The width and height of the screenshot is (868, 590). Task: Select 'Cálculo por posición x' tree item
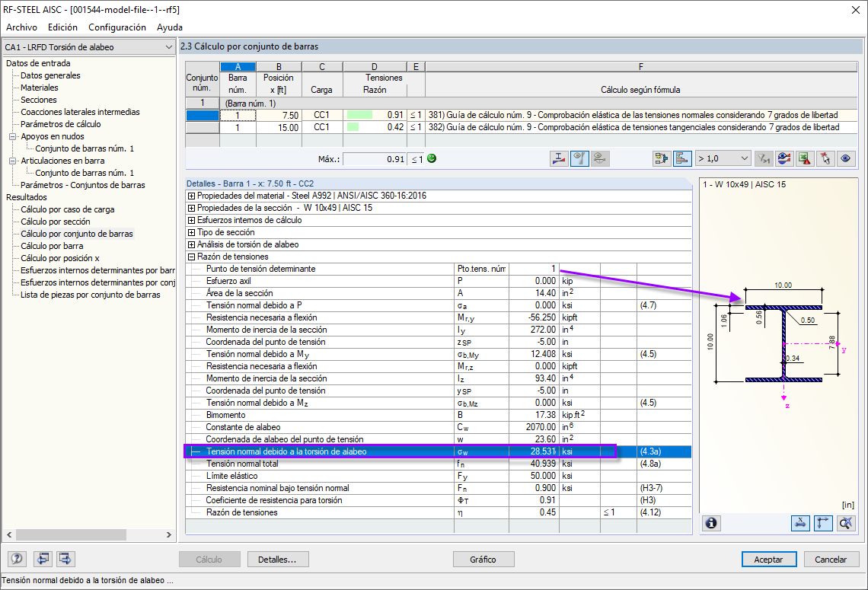coord(60,258)
